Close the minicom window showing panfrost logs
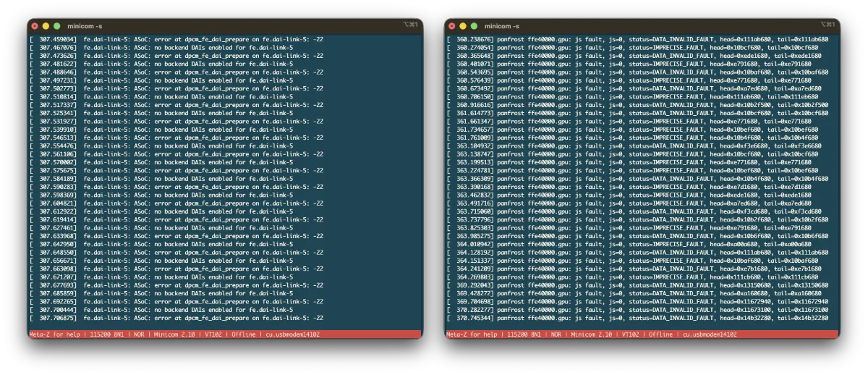Viewport: 868px width, 375px height. tap(451, 25)
